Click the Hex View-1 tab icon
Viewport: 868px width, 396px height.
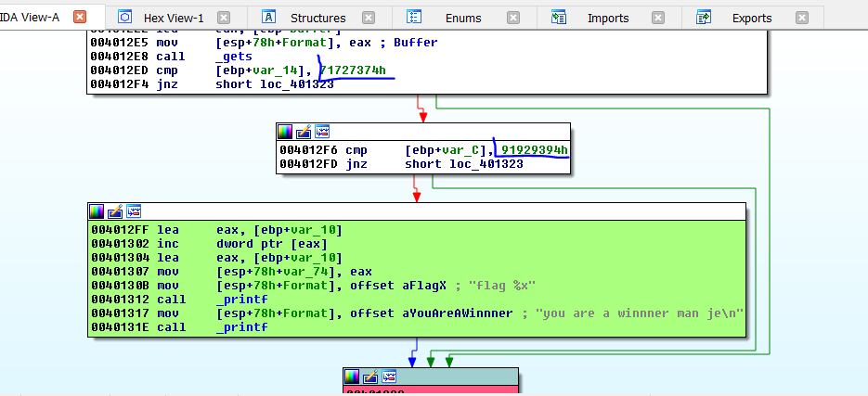[x=125, y=18]
